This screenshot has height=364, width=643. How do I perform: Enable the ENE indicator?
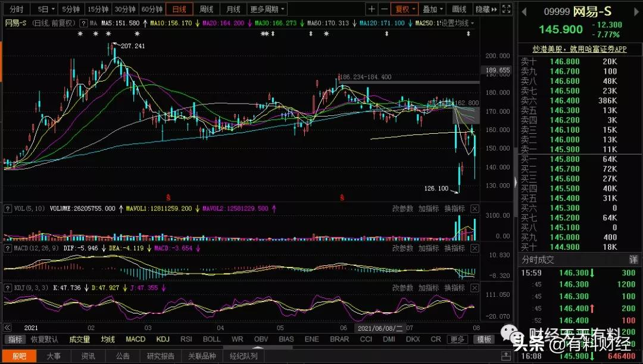tap(311, 340)
